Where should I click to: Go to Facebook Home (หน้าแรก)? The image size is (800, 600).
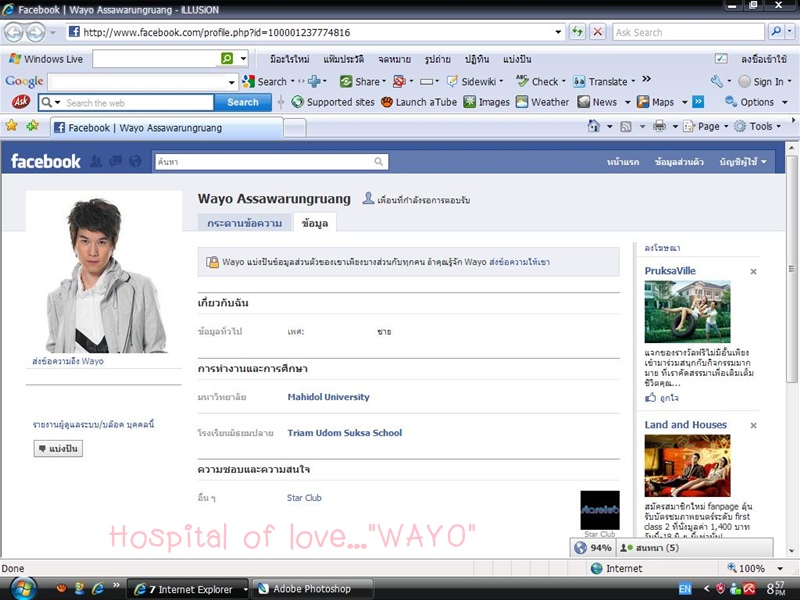[622, 162]
